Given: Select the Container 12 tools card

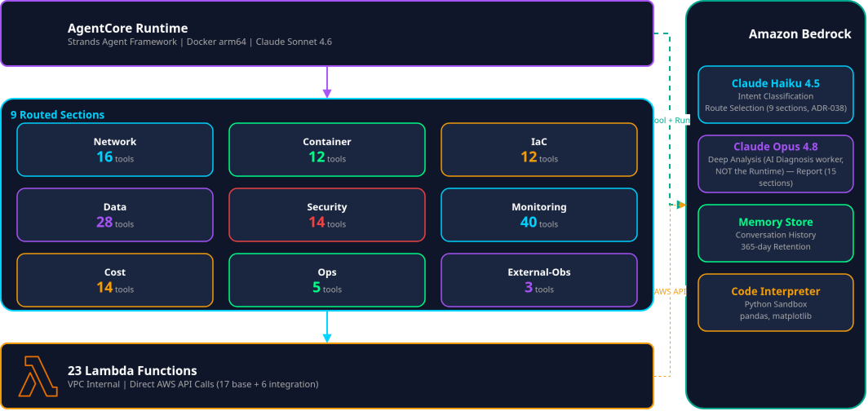Looking at the screenshot, I should 327,149.
